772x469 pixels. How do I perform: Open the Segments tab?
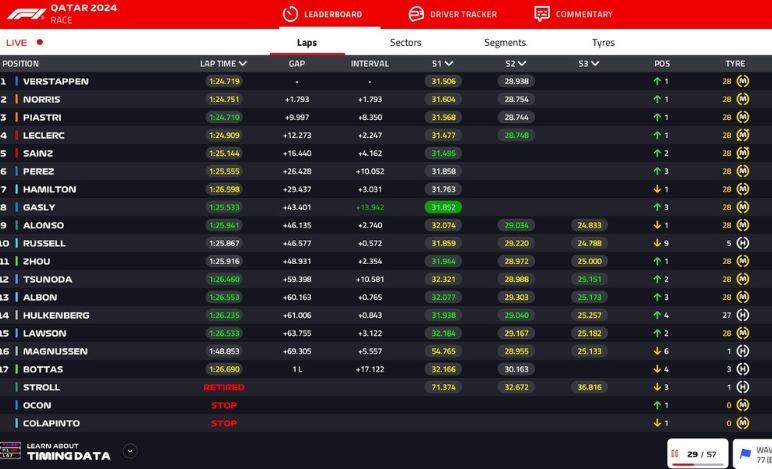point(504,43)
